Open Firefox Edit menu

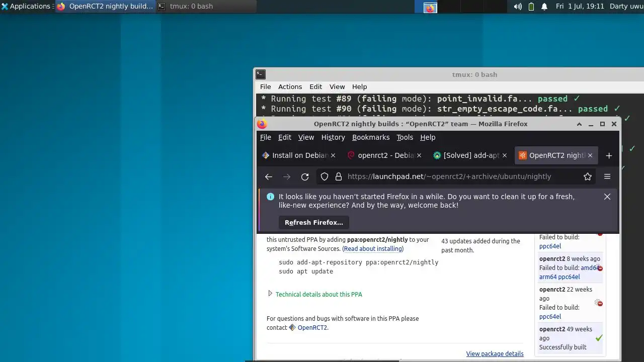[285, 137]
